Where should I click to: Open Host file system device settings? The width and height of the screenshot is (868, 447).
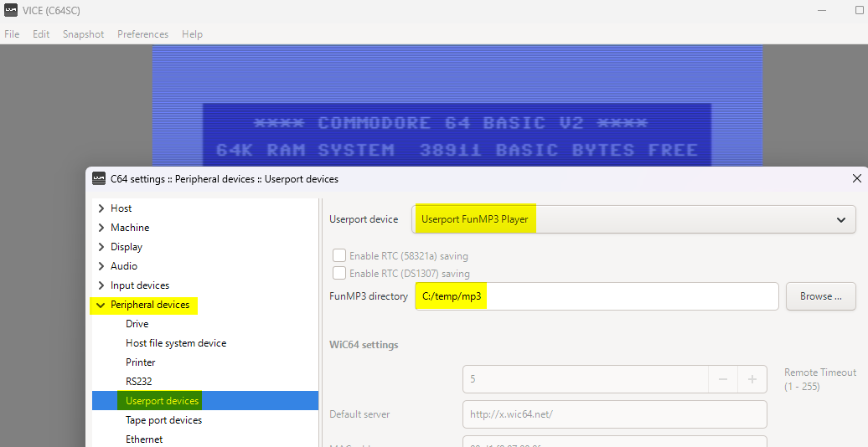(x=176, y=343)
